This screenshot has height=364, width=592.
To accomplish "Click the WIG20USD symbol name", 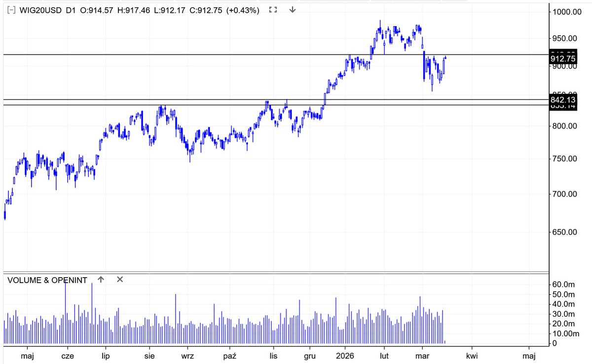I will point(40,10).
